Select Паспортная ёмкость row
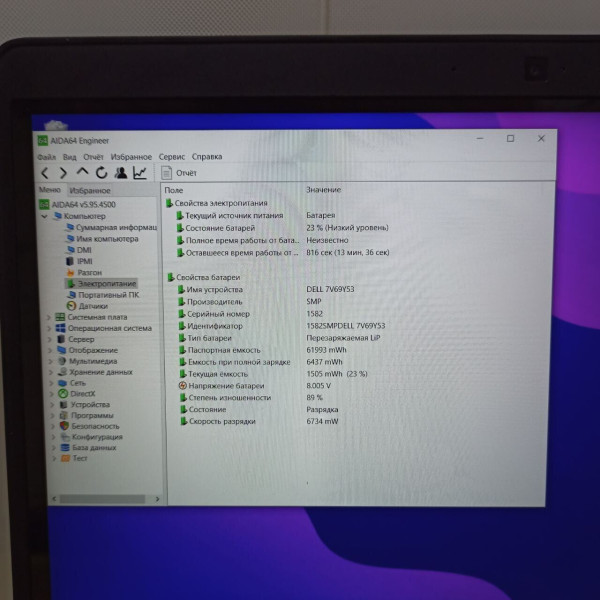The width and height of the screenshot is (600, 600). tap(220, 350)
